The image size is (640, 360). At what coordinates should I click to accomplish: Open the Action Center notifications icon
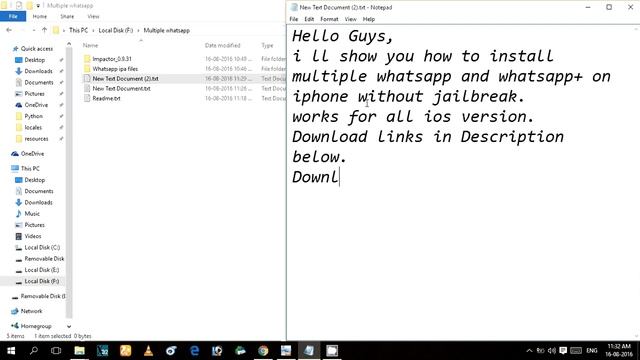pyautogui.click(x=563, y=351)
